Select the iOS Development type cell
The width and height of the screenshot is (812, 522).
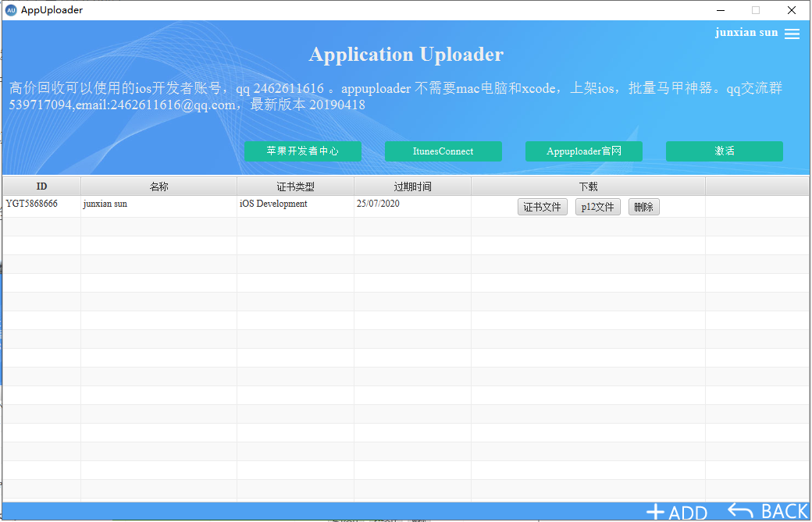click(296, 207)
